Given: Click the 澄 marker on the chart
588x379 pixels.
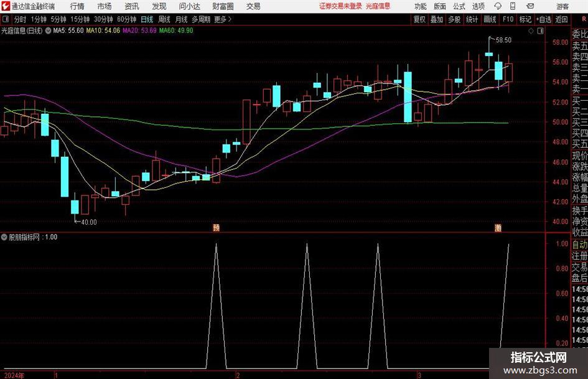Looking at the screenshot, I should click(498, 227).
